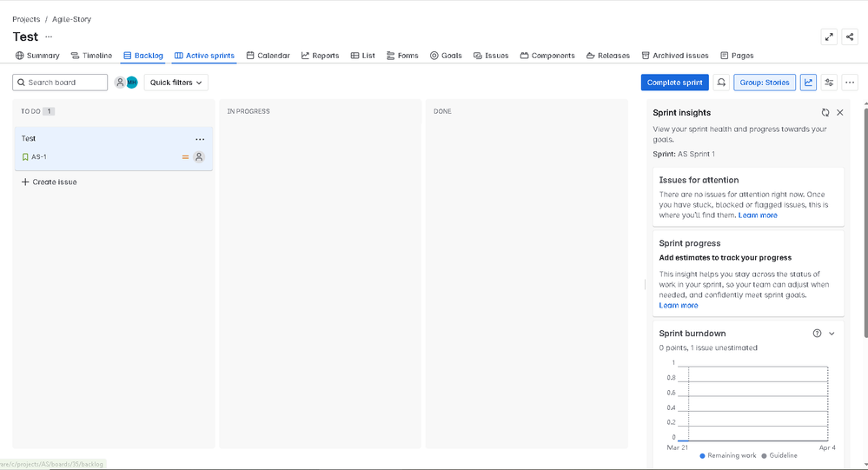This screenshot has height=470, width=868.
Task: Click the medium priority icon on card
Action: coord(185,157)
